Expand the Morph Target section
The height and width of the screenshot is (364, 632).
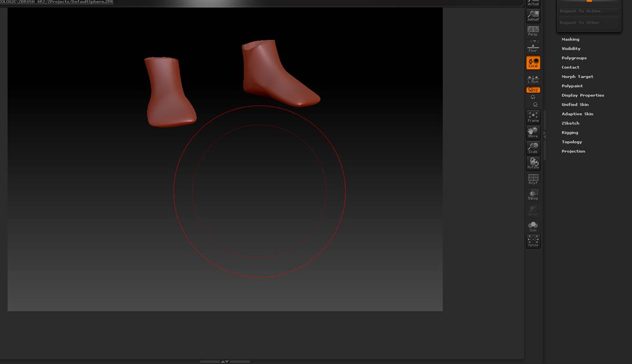[x=578, y=77]
